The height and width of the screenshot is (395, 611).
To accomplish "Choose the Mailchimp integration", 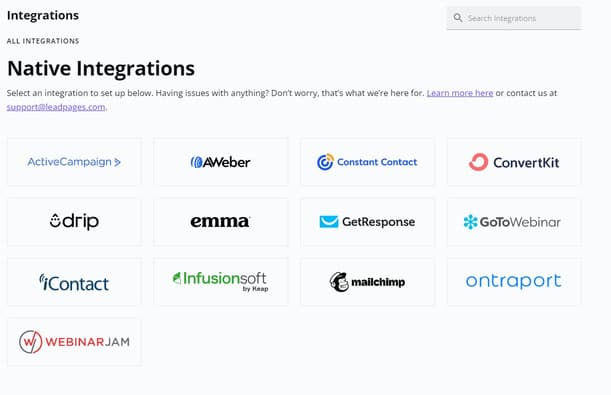I will 367,282.
